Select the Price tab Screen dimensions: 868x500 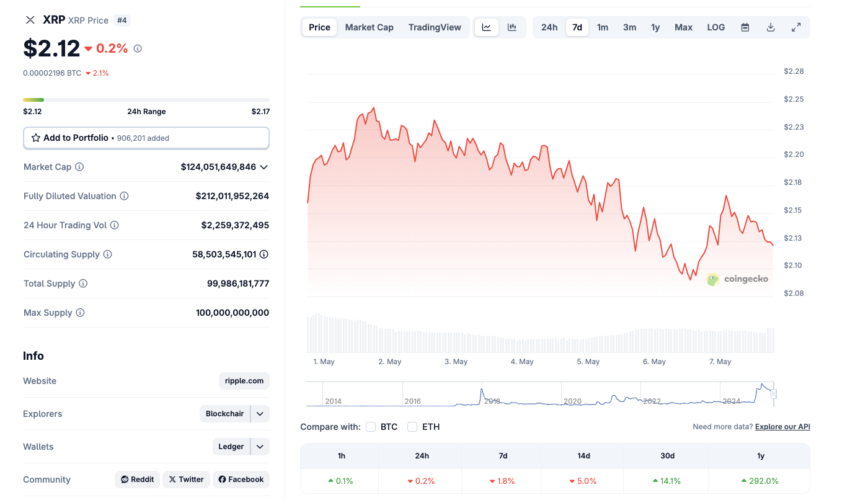point(320,27)
